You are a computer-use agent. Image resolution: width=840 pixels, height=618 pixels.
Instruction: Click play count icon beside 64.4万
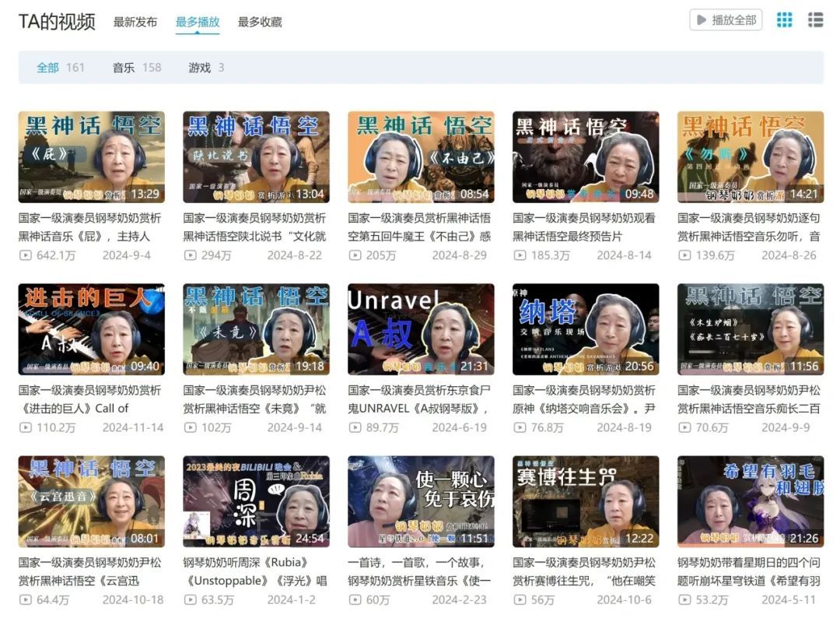(x=25, y=600)
